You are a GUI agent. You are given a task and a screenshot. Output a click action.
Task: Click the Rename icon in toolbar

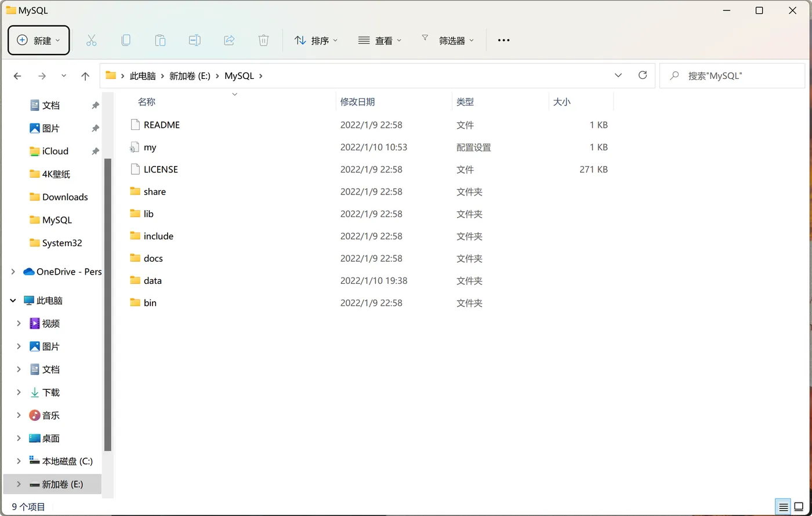click(x=195, y=40)
